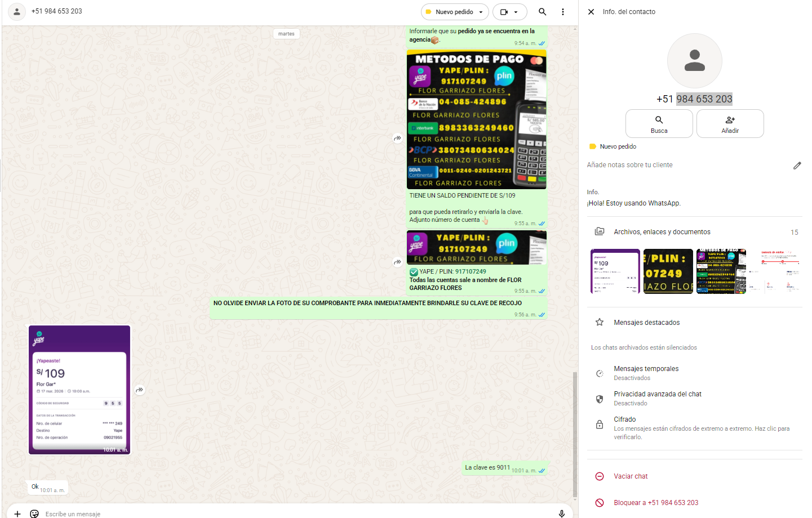Click the video call camera icon
The width and height of the screenshot is (812, 518).
(504, 12)
